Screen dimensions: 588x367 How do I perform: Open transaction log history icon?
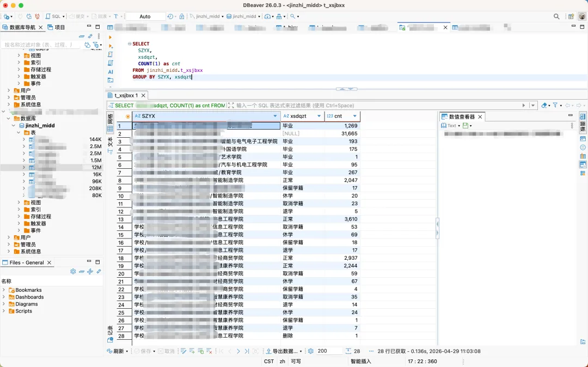point(171,16)
